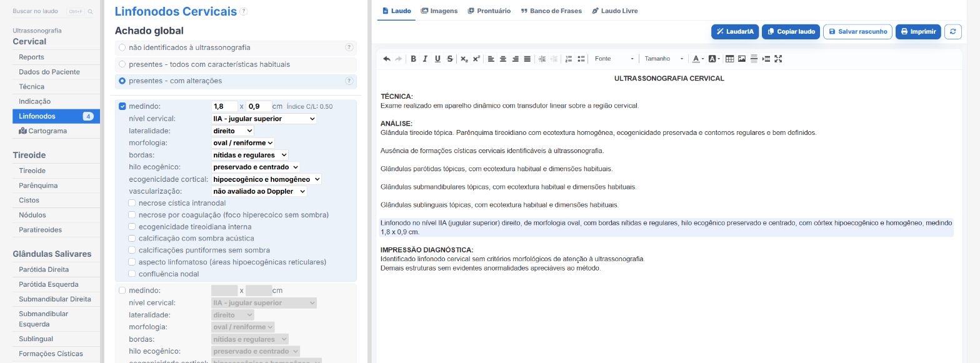Open the Prontuário tab
Viewport: 980px width, 363px height.
click(x=489, y=11)
